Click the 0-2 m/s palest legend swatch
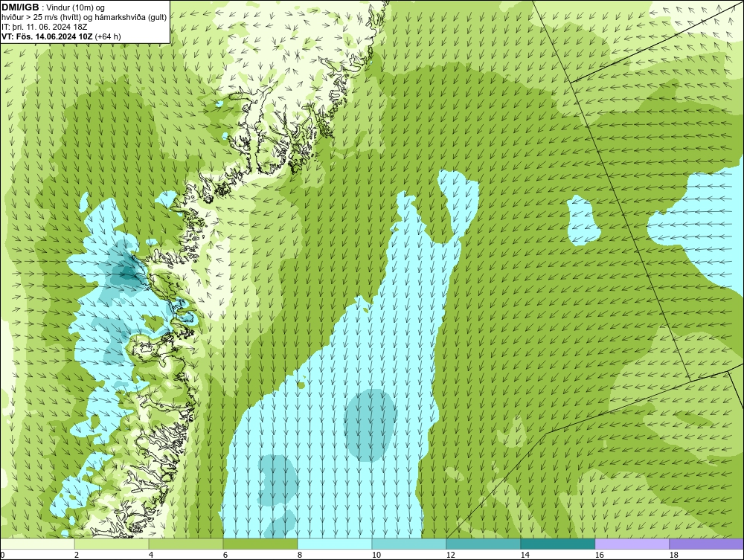Screen dimensions: 744x560 pos(37,544)
